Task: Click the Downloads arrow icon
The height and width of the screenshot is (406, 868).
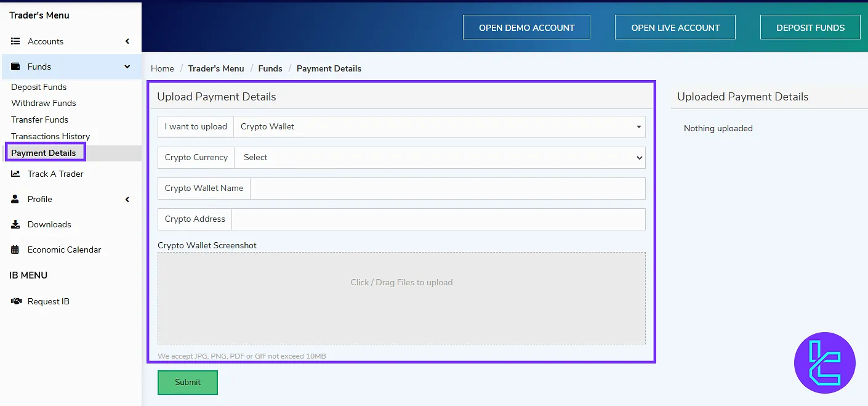Action: coord(15,224)
